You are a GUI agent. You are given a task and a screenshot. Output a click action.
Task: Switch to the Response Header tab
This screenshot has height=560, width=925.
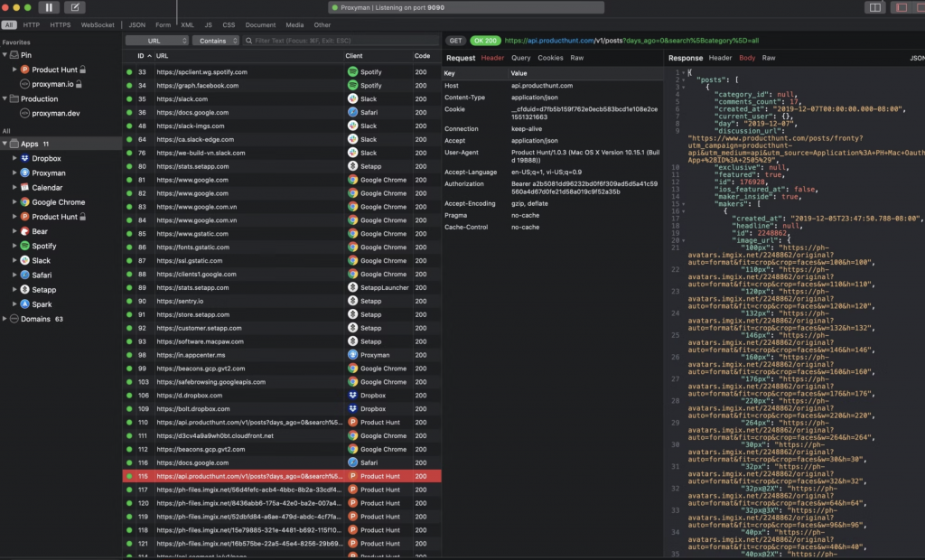(x=720, y=58)
